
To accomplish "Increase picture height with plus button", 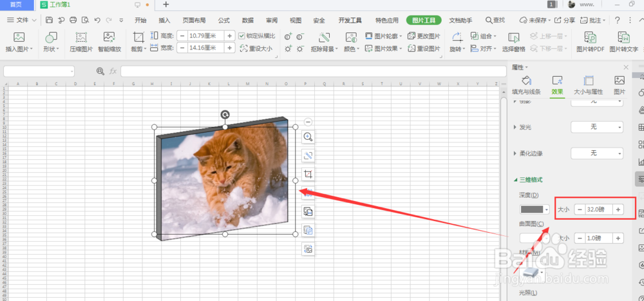I will pos(230,36).
